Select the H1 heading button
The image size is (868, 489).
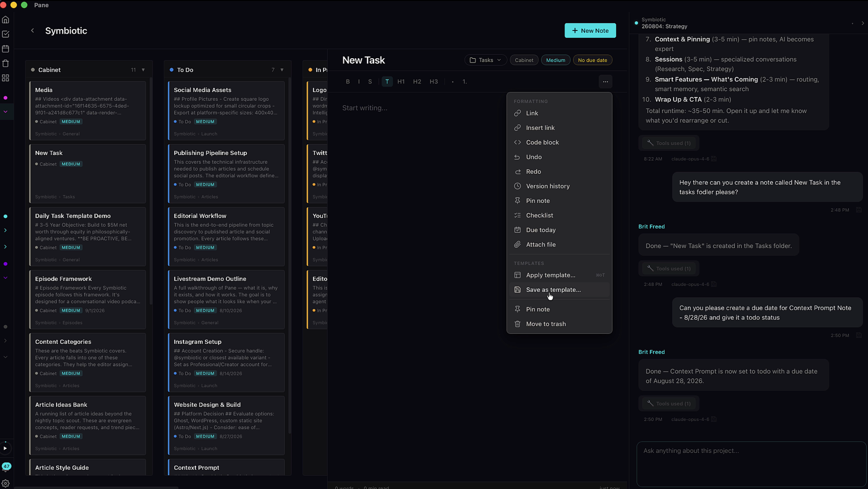click(401, 81)
